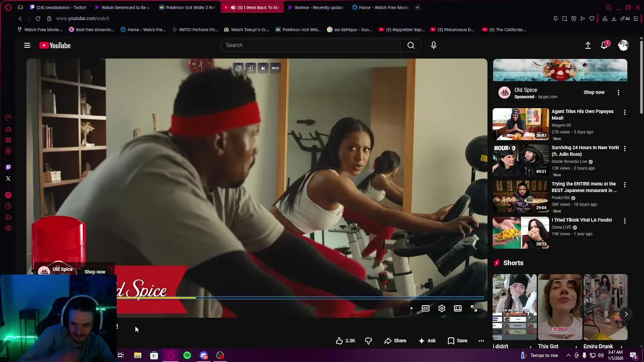Open Surviving 24 Hours In New York thumbnail
The height and width of the screenshot is (362, 644).
pyautogui.click(x=521, y=160)
